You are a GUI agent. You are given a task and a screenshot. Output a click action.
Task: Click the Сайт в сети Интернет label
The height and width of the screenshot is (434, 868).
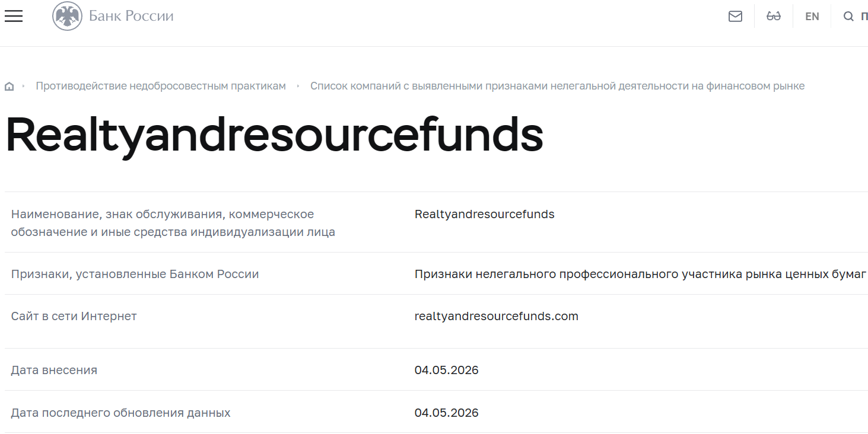tap(74, 316)
